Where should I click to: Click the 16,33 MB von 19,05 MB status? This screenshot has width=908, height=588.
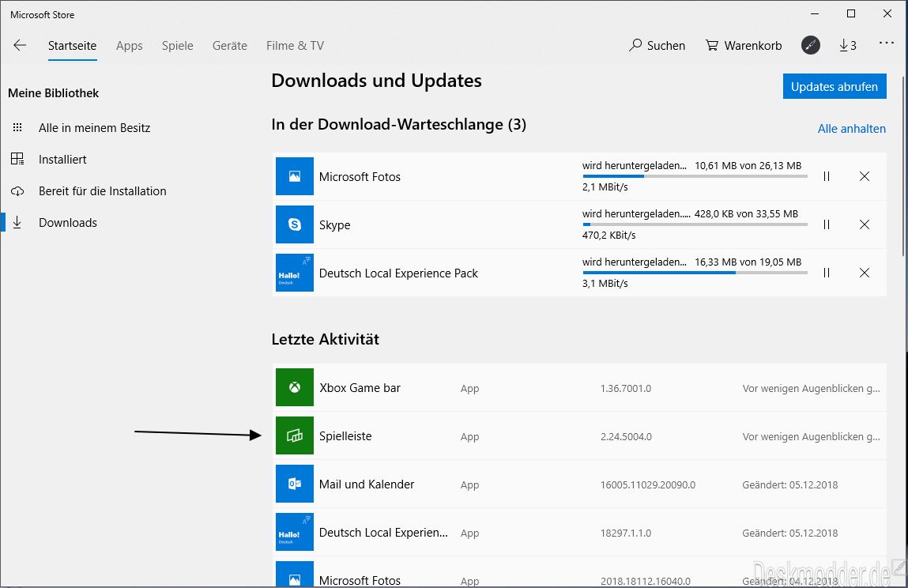tap(748, 262)
